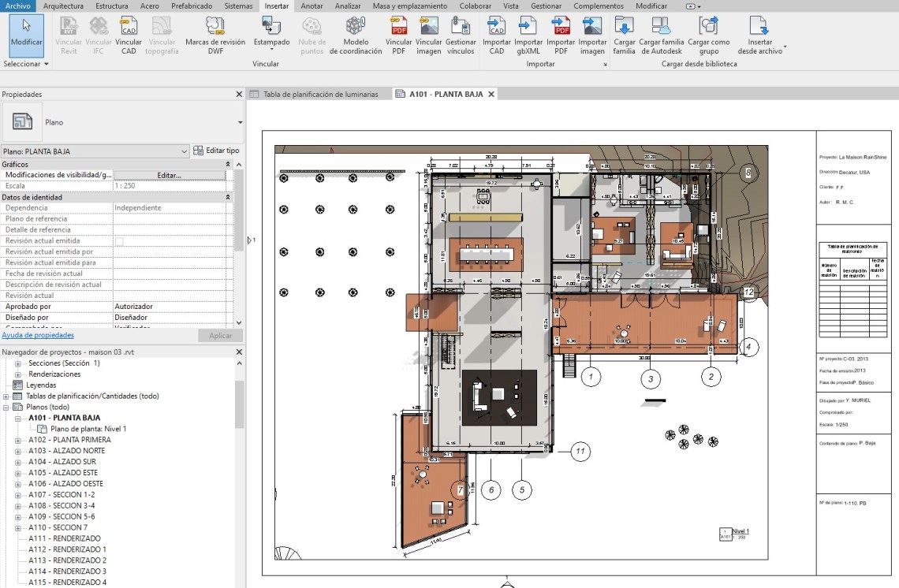The image size is (899, 588).
Task: Select A105 - ALZADO ESTE sheet
Action: click(x=63, y=473)
